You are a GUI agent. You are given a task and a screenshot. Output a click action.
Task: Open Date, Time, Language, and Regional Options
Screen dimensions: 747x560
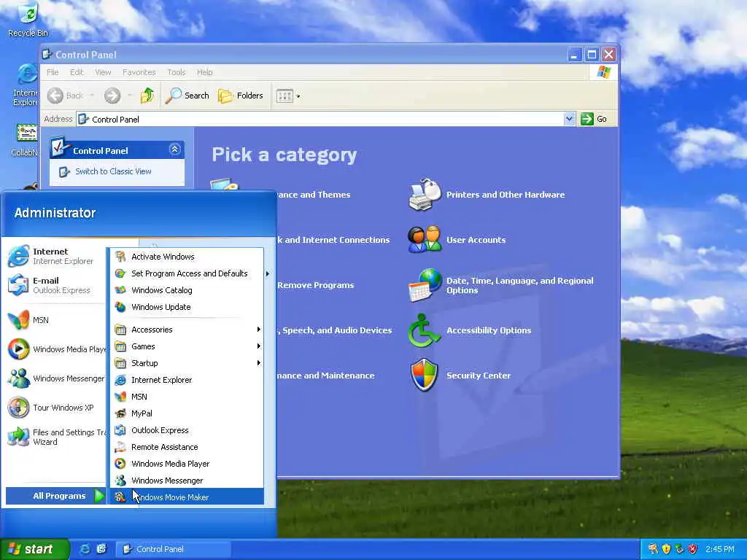point(519,285)
